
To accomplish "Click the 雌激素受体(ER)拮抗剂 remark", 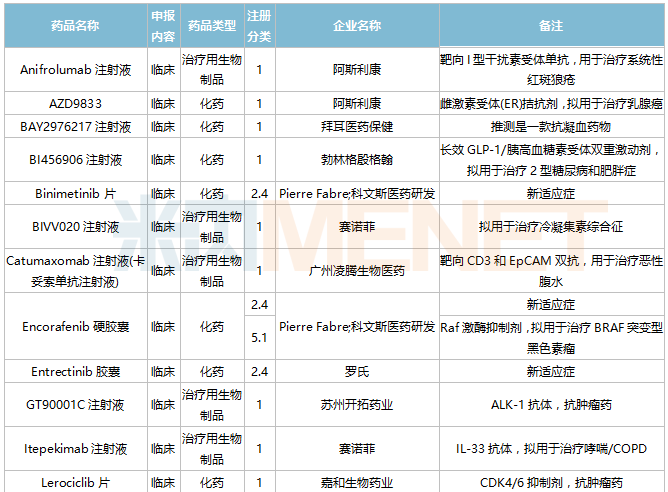I will 551,103.
